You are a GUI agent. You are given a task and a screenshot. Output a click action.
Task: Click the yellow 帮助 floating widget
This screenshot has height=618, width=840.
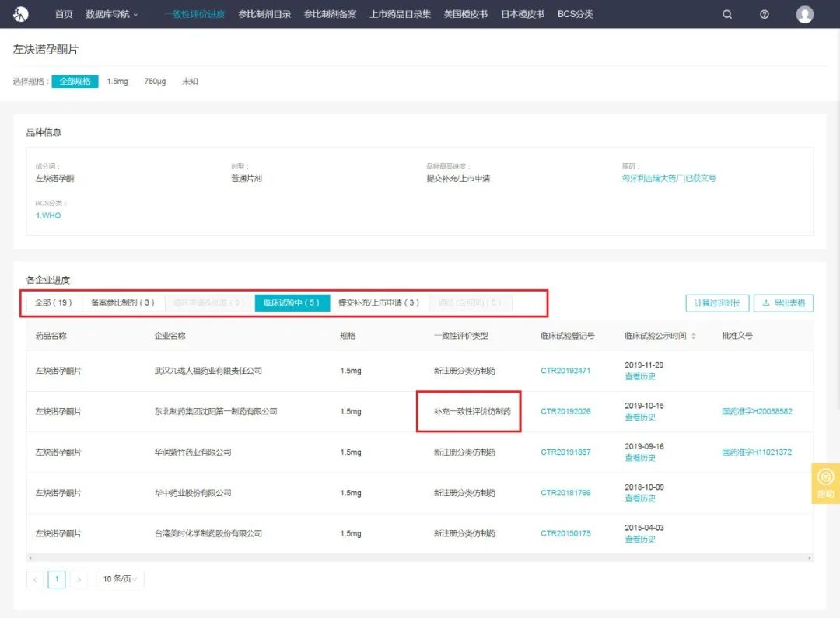coord(825,483)
